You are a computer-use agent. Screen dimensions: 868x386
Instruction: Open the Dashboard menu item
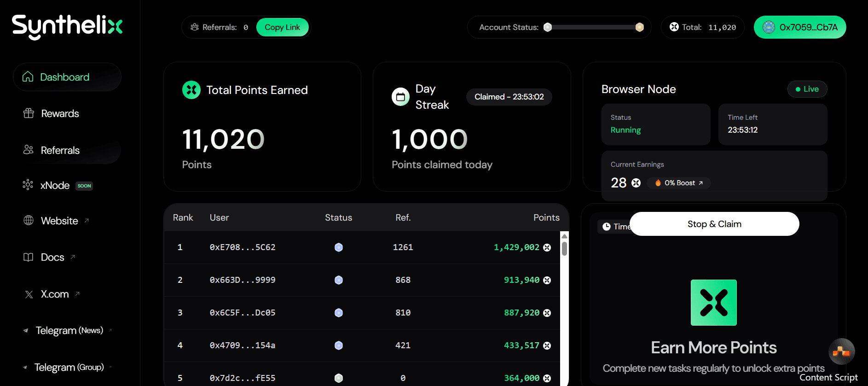click(x=64, y=77)
